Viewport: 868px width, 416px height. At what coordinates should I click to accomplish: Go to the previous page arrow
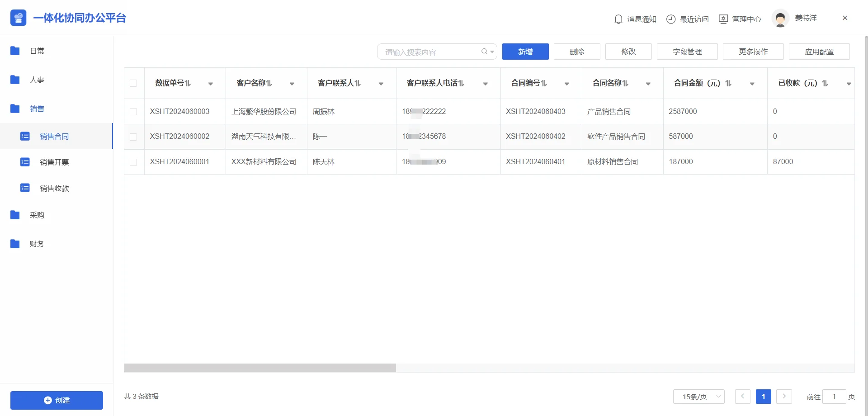coord(742,397)
